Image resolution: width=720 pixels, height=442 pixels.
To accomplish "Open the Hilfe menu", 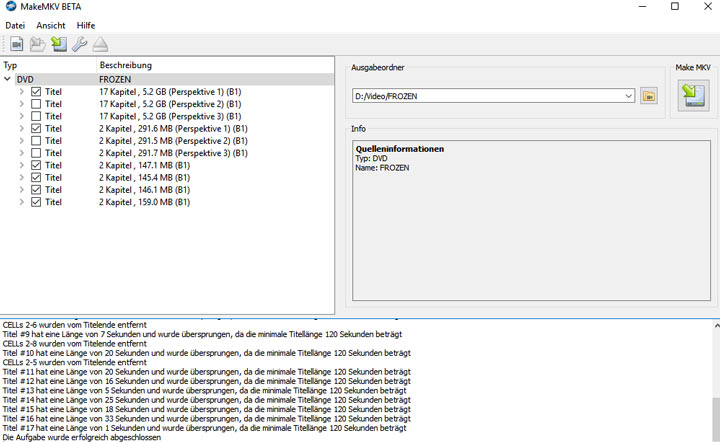I will (x=86, y=26).
